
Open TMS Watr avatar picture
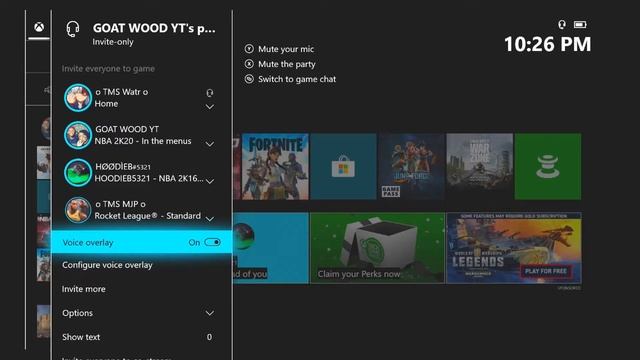[78, 98]
